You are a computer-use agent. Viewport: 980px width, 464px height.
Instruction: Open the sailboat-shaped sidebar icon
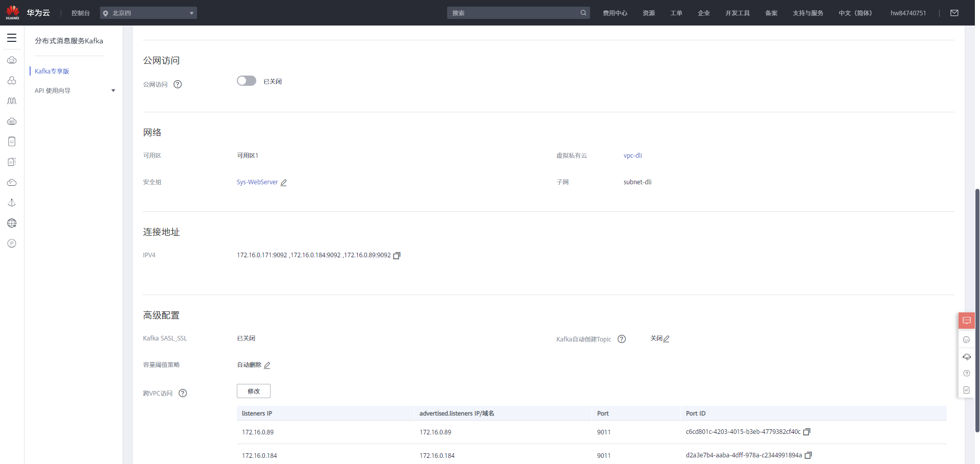click(12, 203)
